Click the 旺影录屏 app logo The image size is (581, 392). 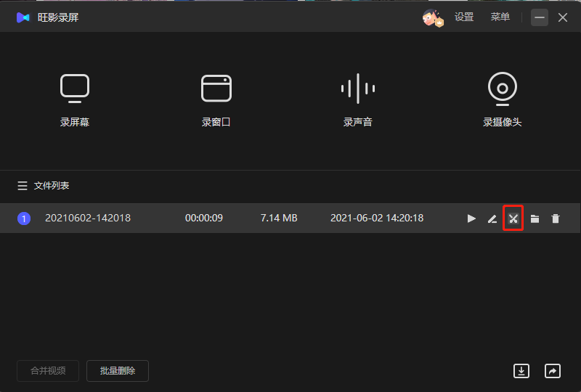click(x=23, y=17)
